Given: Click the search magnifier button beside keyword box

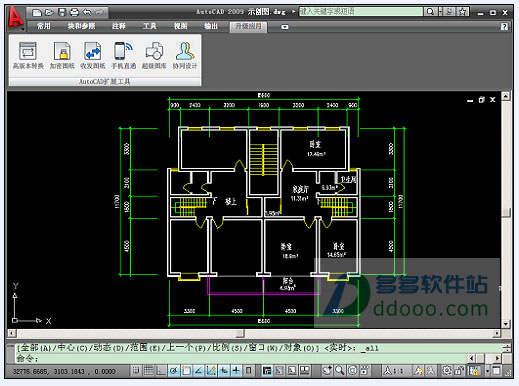Looking at the screenshot, I should pos(430,12).
